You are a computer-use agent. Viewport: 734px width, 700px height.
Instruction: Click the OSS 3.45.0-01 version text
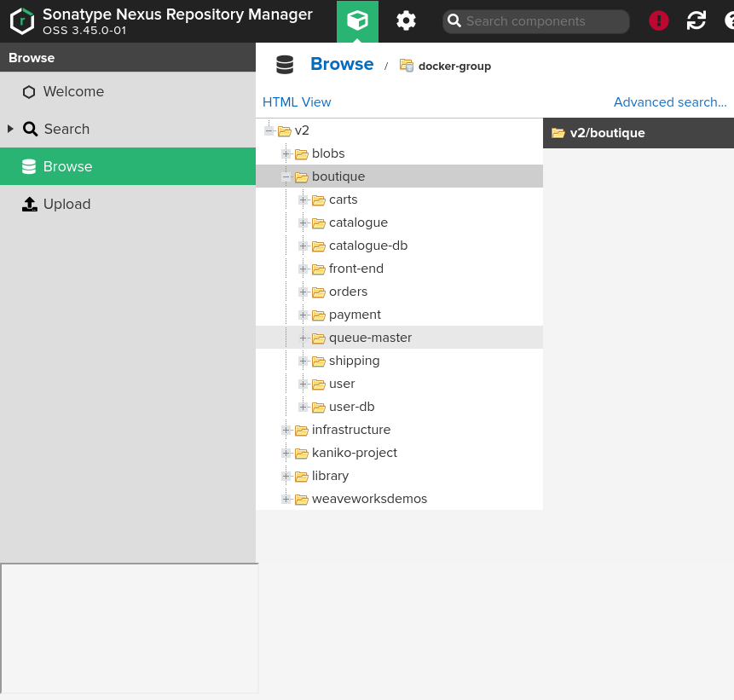(x=84, y=31)
